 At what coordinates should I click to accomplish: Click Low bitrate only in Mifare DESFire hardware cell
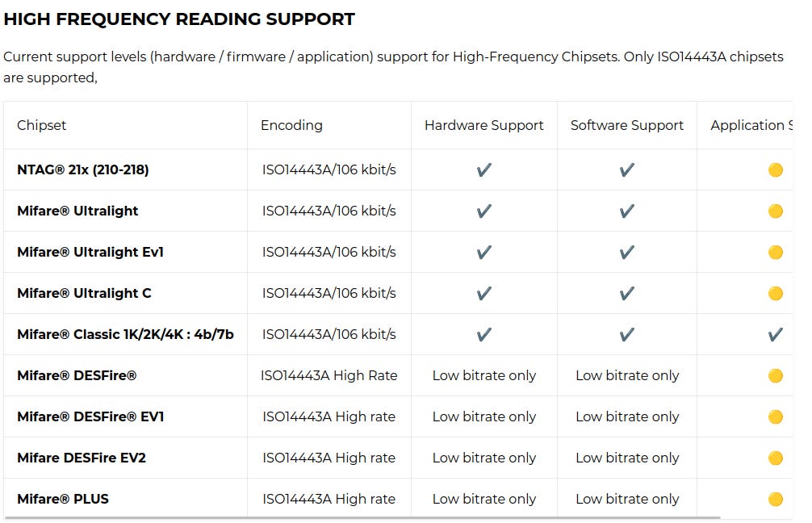coord(484,375)
